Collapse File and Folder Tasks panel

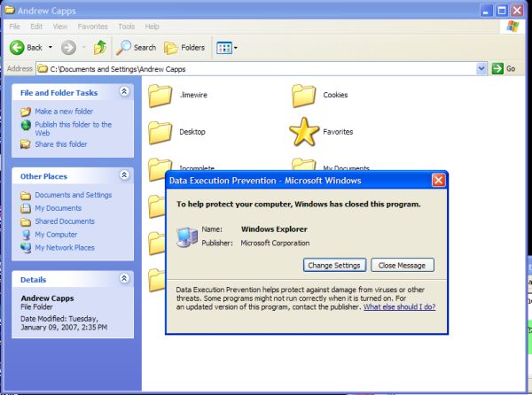124,91
